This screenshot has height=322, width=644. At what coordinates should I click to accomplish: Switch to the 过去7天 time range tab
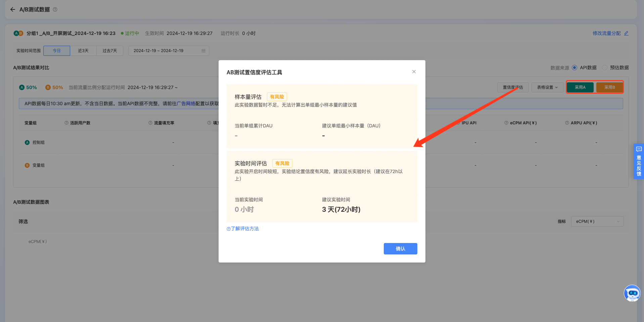[x=110, y=51]
